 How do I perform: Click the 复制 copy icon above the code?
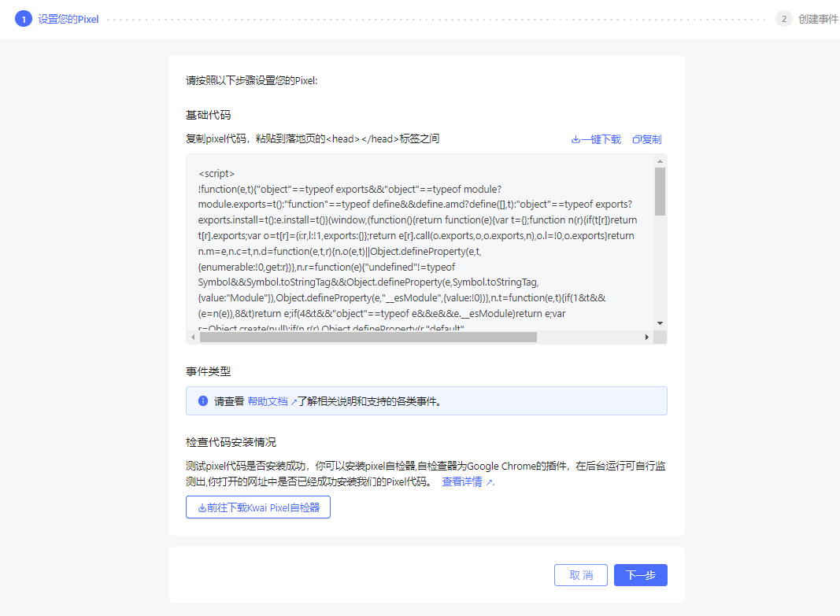coord(636,139)
